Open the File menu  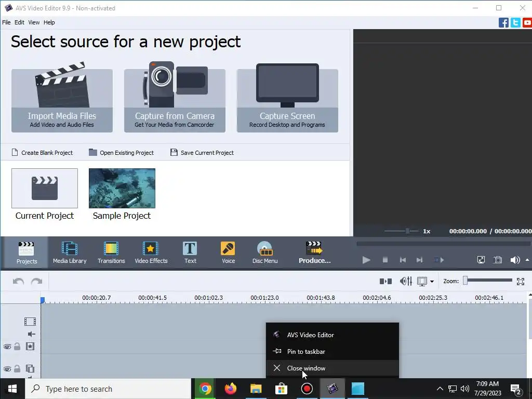(x=6, y=22)
